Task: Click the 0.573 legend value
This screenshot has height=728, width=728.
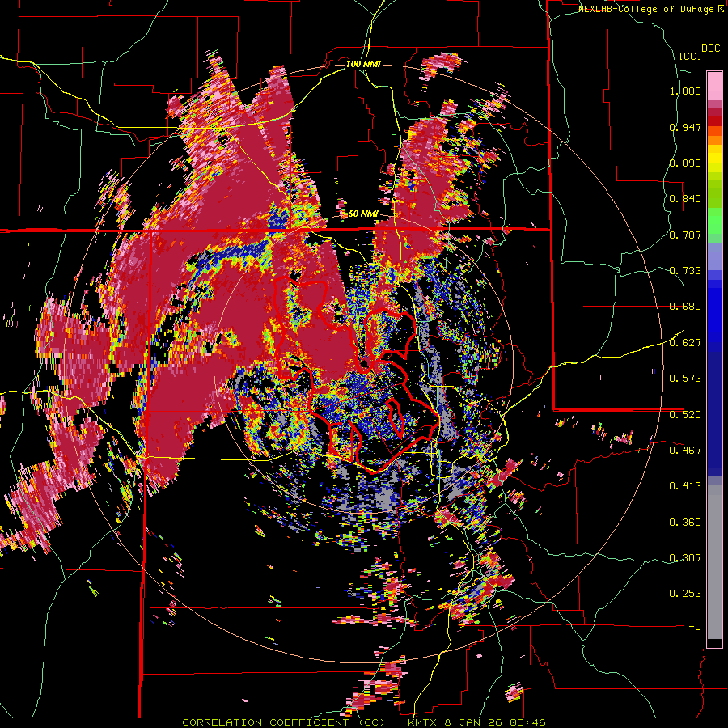Action: click(685, 379)
